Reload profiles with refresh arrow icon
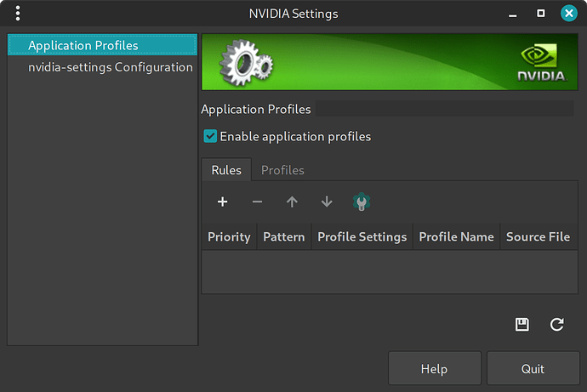 [556, 324]
